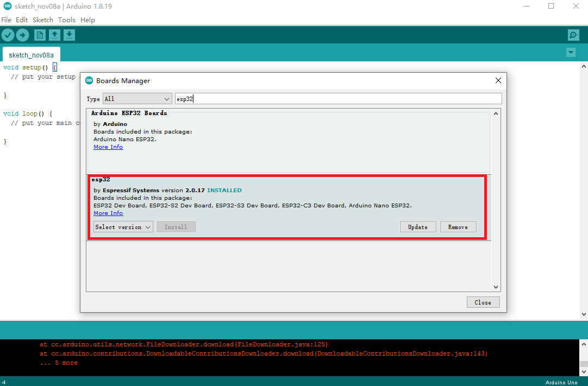Click editor scrollbar down arrow
Viewport: 588px width, 386px height.
tap(584, 314)
